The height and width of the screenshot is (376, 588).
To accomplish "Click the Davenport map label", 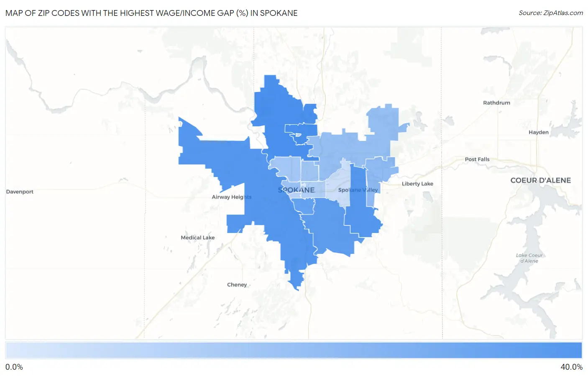I will 20,192.
